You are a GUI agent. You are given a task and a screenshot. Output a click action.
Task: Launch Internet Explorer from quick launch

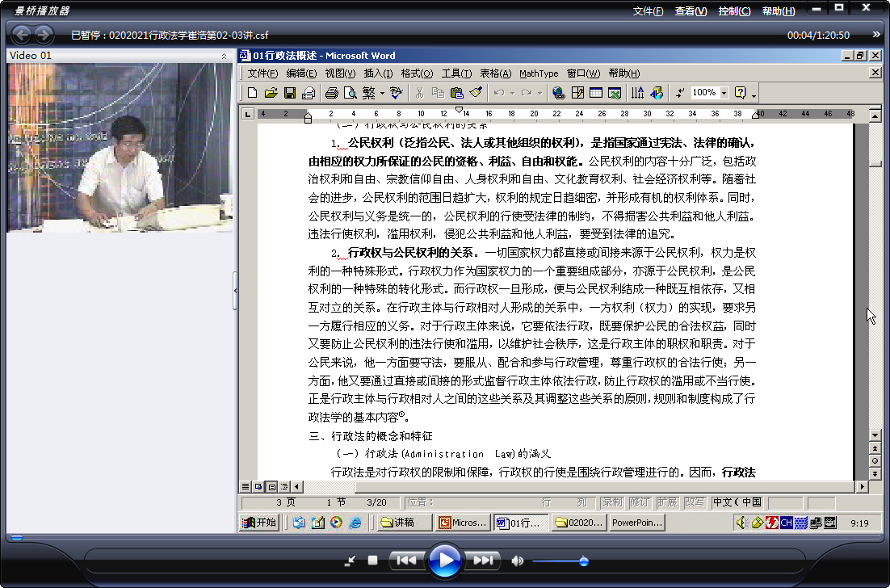click(355, 522)
